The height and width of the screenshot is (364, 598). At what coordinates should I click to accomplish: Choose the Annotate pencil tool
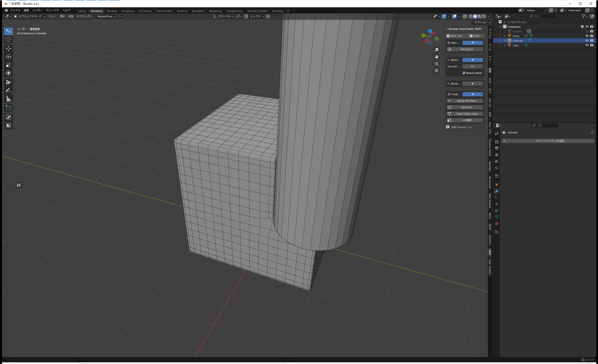point(8,90)
